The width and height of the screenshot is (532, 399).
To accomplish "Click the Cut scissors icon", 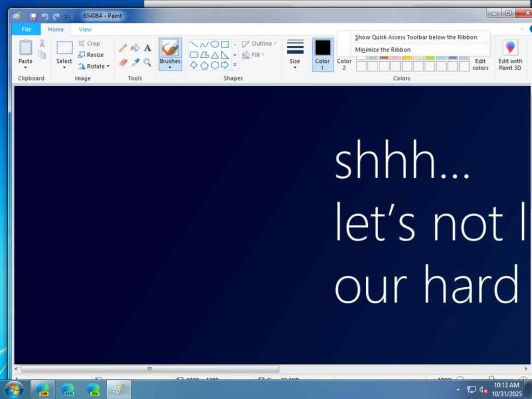I will click(42, 43).
